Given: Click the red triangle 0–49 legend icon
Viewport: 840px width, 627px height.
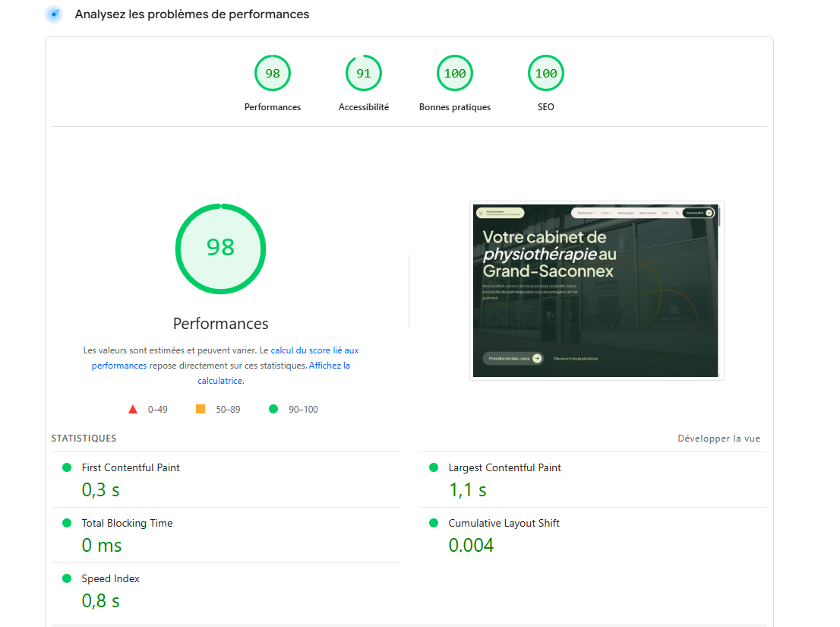Looking at the screenshot, I should [x=133, y=410].
